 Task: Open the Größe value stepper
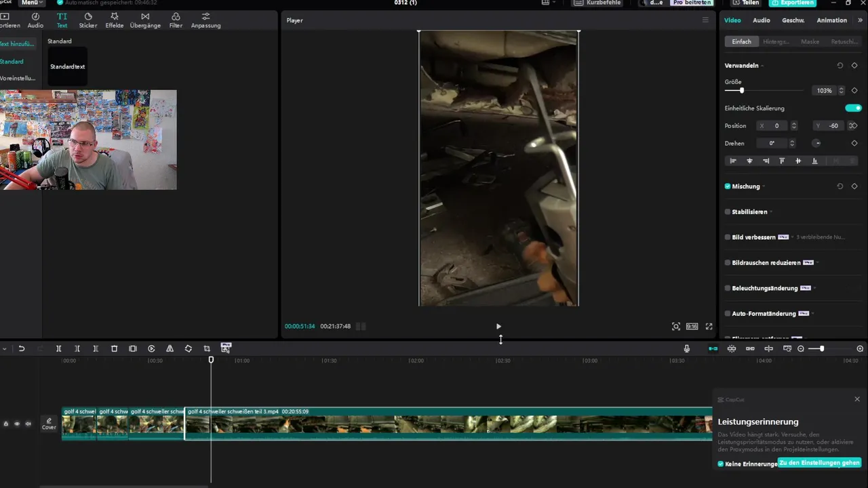pos(842,90)
